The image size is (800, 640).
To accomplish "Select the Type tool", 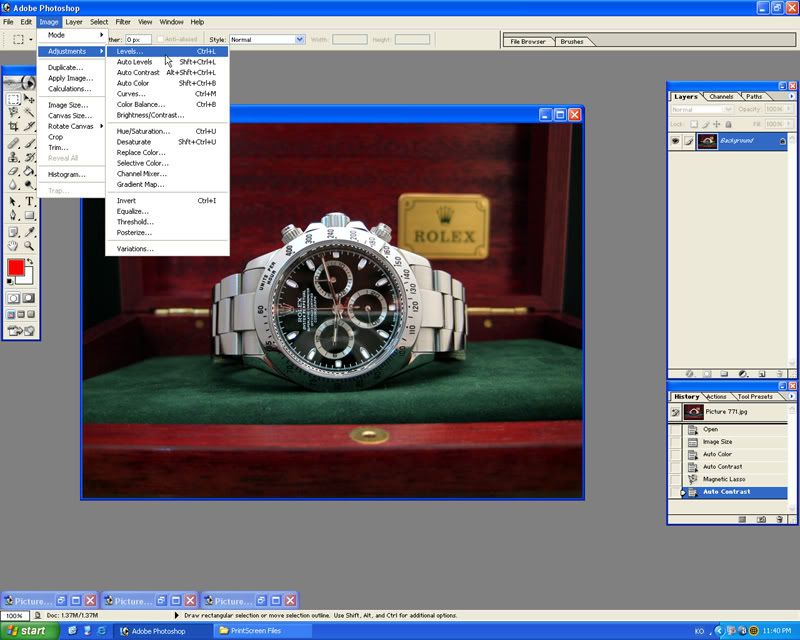I will click(29, 202).
